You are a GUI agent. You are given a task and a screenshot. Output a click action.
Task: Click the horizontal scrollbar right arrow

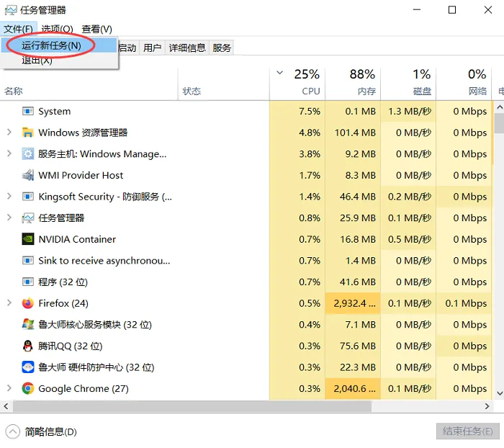tap(487, 406)
